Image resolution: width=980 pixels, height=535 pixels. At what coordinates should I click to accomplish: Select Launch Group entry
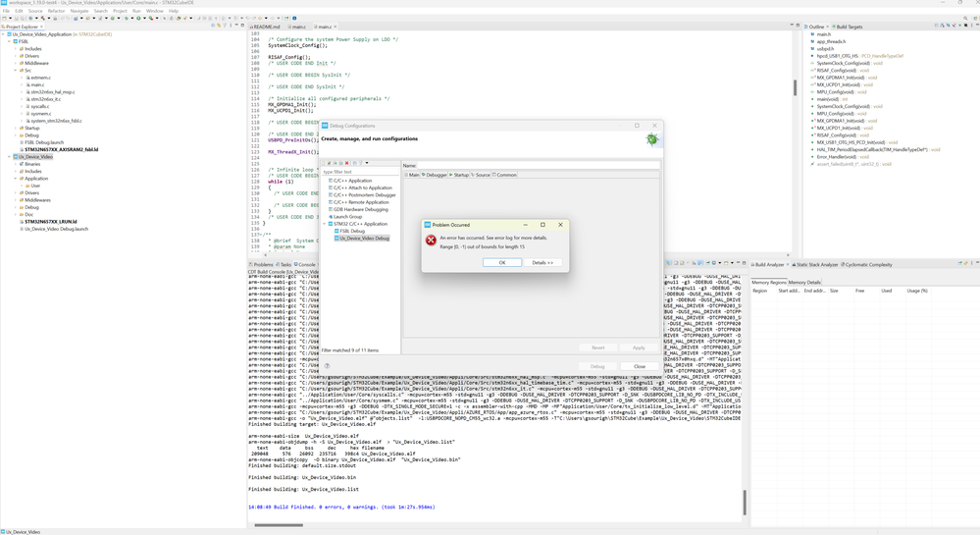coord(347,217)
